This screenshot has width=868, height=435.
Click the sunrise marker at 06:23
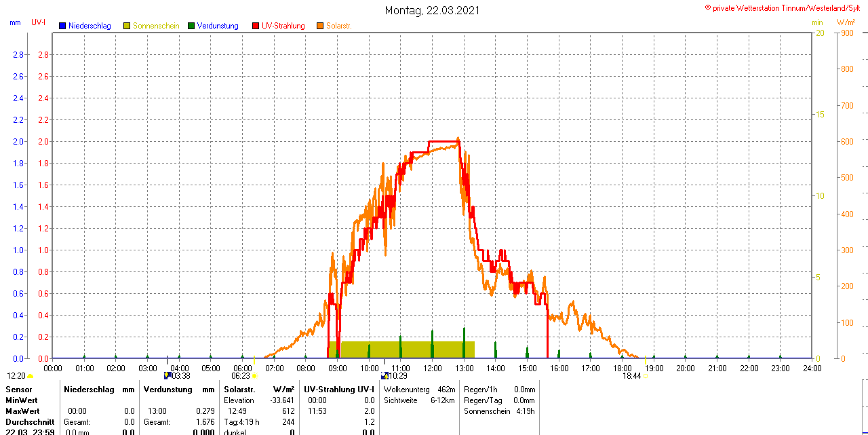(254, 375)
